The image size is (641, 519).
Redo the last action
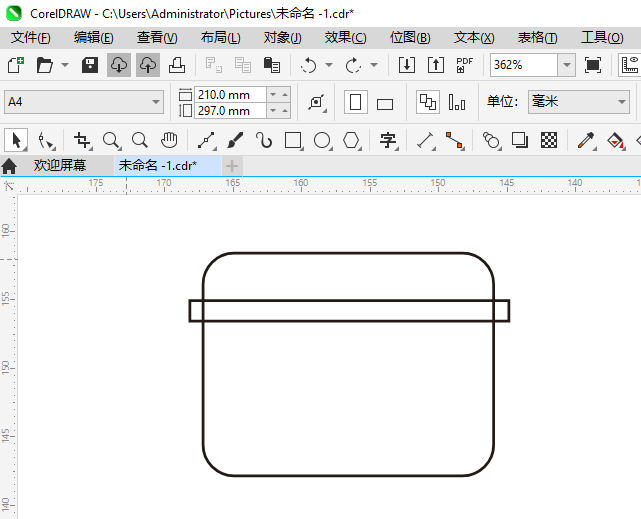coord(354,65)
